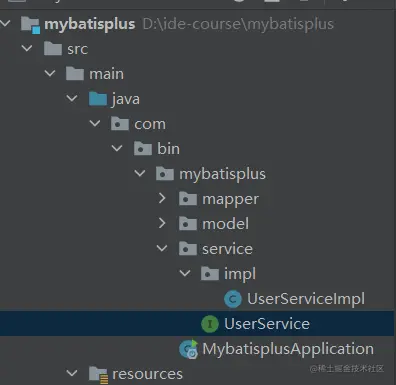Click the impl package icon

pyautogui.click(x=210, y=274)
